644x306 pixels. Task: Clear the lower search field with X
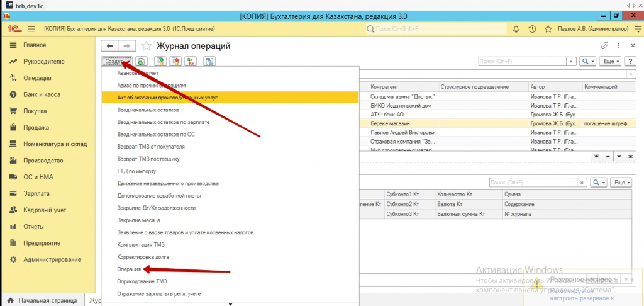coord(582,182)
